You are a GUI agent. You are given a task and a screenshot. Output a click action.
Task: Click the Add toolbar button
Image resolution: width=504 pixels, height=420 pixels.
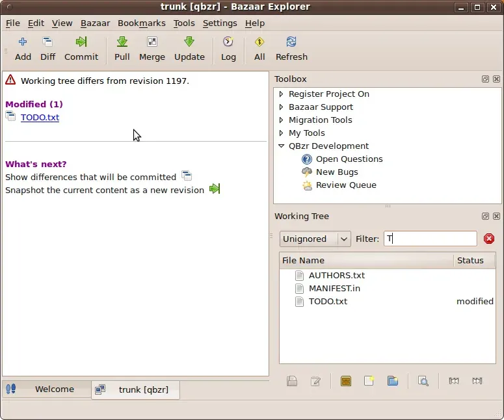(23, 49)
